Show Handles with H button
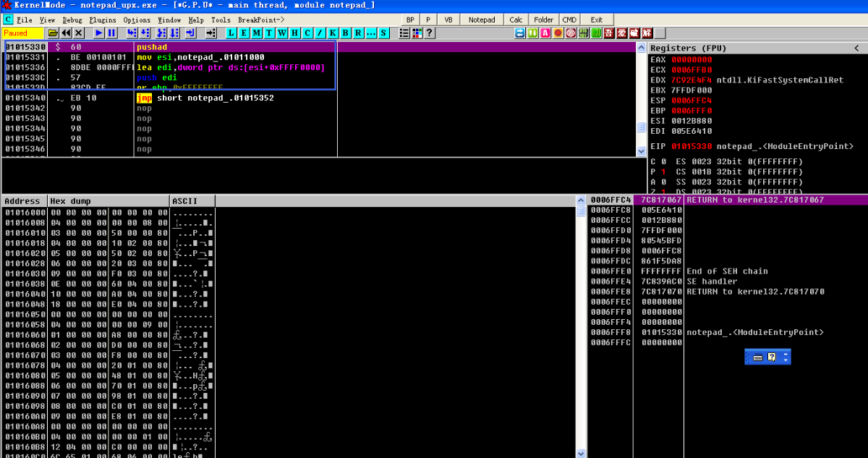This screenshot has width=868, height=458. click(294, 33)
